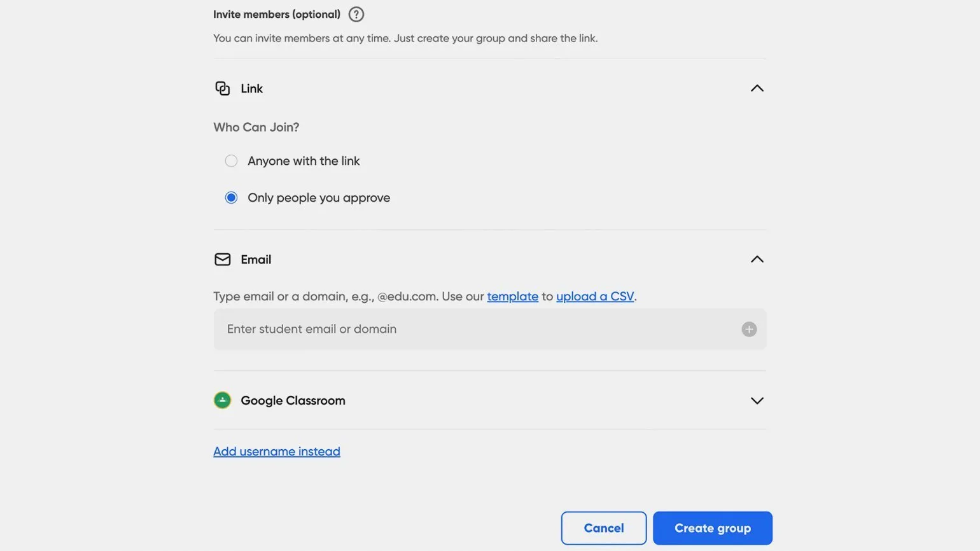Image resolution: width=980 pixels, height=551 pixels.
Task: Click the help question mark icon
Action: point(356,14)
